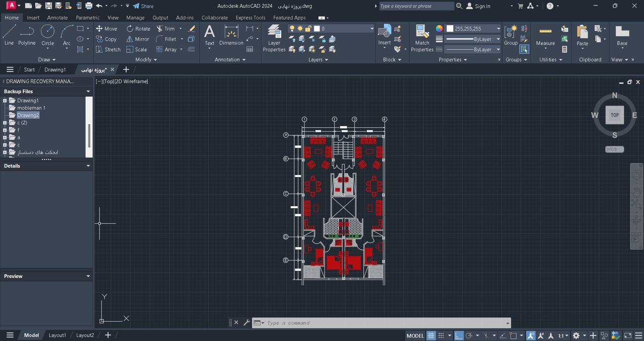Open the Insert ribbon tab

[x=33, y=18]
